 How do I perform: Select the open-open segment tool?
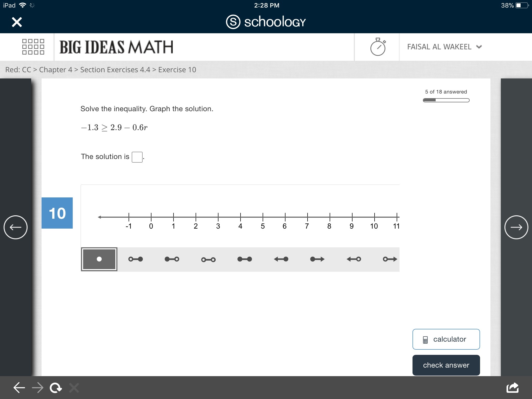[x=208, y=260]
